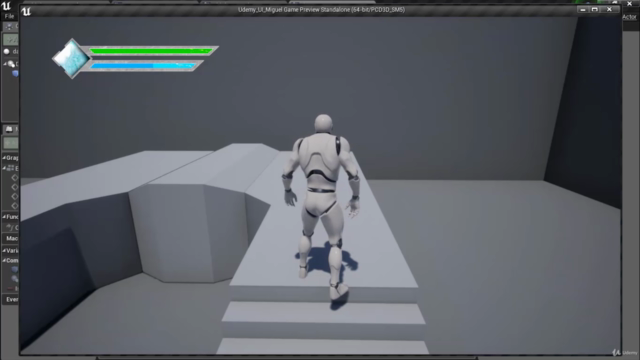Click the white sphere icon beside 'da'
The height and width of the screenshot is (360, 640).
[x=6, y=51]
